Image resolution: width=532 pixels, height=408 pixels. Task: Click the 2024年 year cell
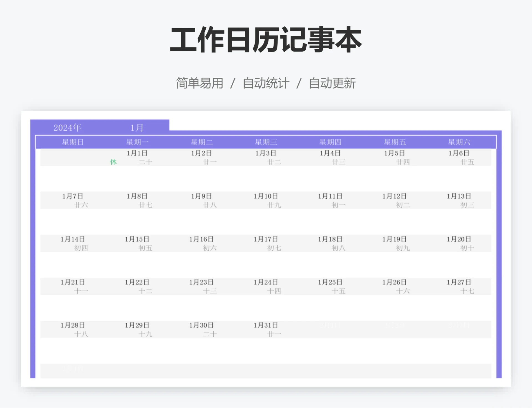[67, 128]
